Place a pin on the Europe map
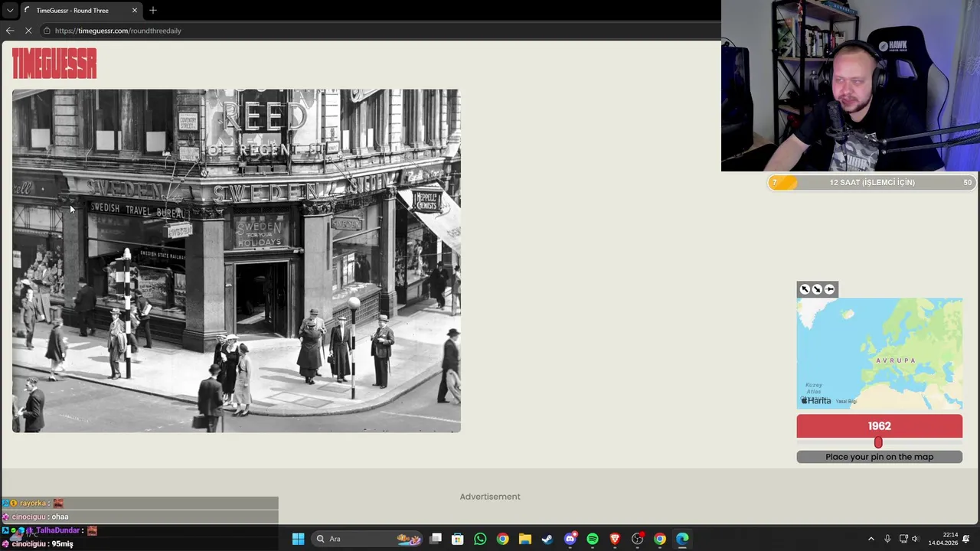This screenshot has height=551, width=980. coord(879,354)
